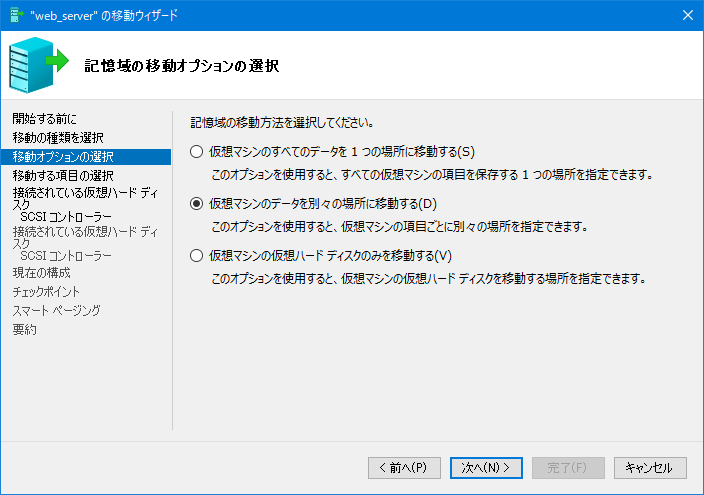Click the '記憶域の移動方法を選択してください。' instruction text
Screen dimensions: 704x495
click(282, 123)
